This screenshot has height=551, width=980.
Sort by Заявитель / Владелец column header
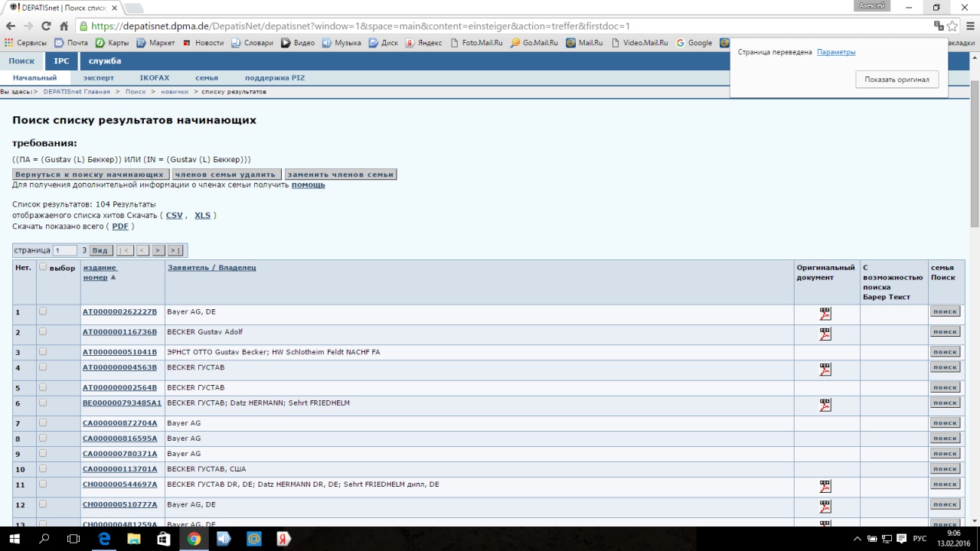(x=211, y=268)
